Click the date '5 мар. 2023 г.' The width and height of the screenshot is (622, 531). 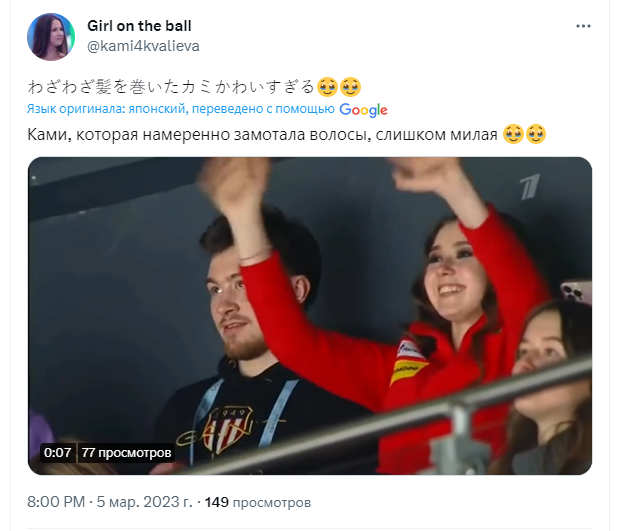tap(144, 502)
